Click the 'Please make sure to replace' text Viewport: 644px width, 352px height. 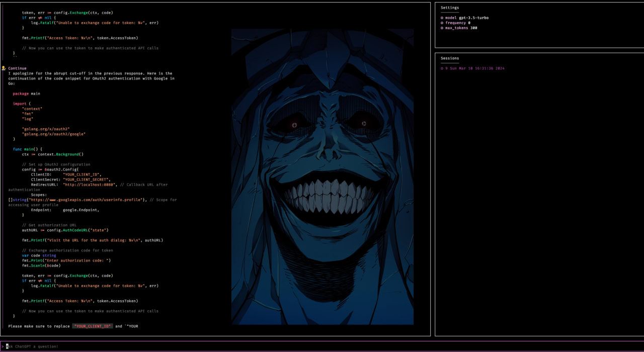39,326
